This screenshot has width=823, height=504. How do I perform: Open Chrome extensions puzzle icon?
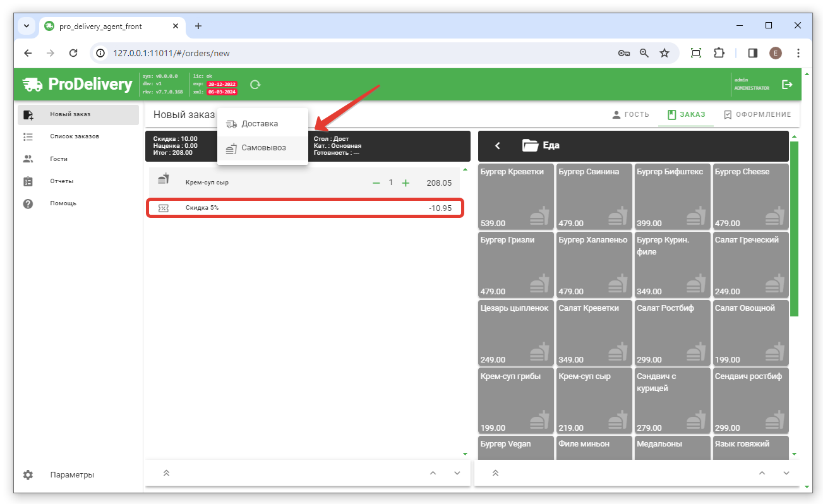pyautogui.click(x=719, y=53)
